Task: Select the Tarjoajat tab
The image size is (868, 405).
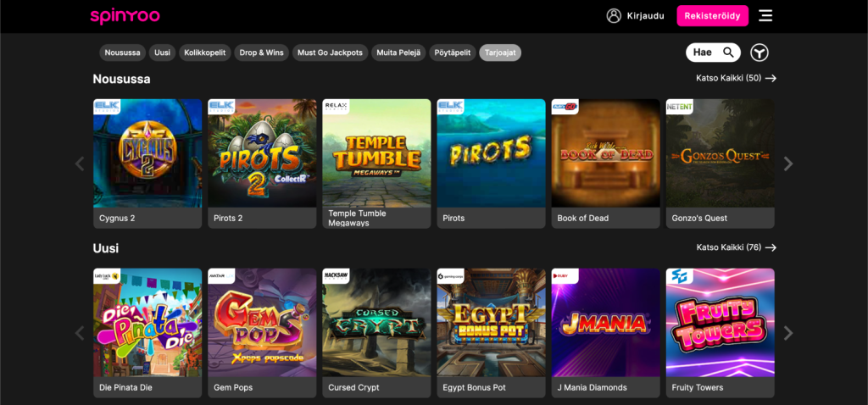Action: 500,53
